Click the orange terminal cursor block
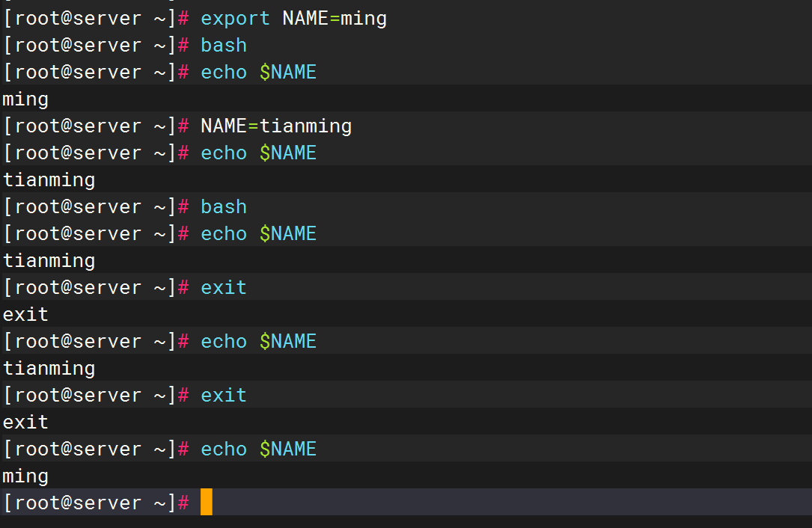Viewport: 812px width, 528px height. 207,502
